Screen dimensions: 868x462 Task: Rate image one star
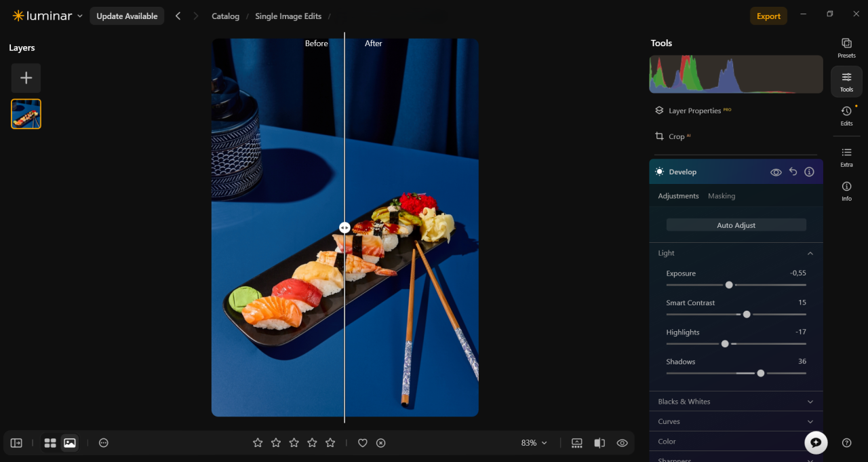point(258,443)
